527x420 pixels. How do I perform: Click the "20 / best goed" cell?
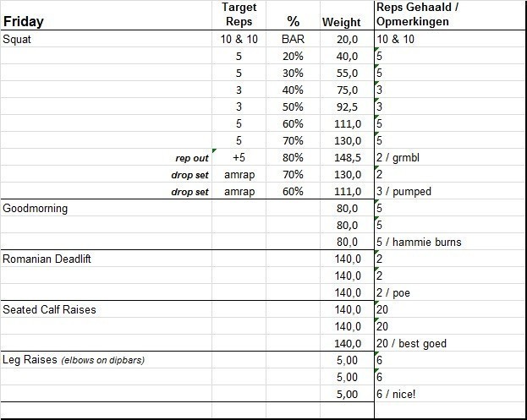tap(412, 343)
